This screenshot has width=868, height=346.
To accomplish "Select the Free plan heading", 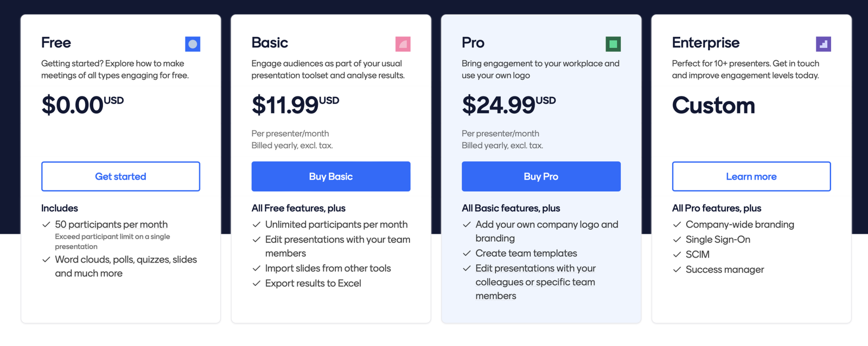I will click(x=56, y=42).
